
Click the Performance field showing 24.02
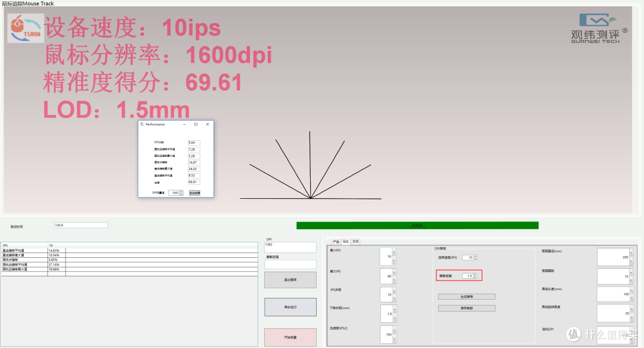pos(194,169)
